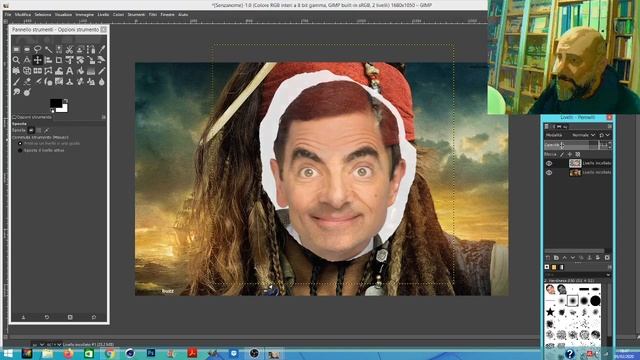640x360 pixels.
Task: Open the File menu
Action: tap(7, 14)
